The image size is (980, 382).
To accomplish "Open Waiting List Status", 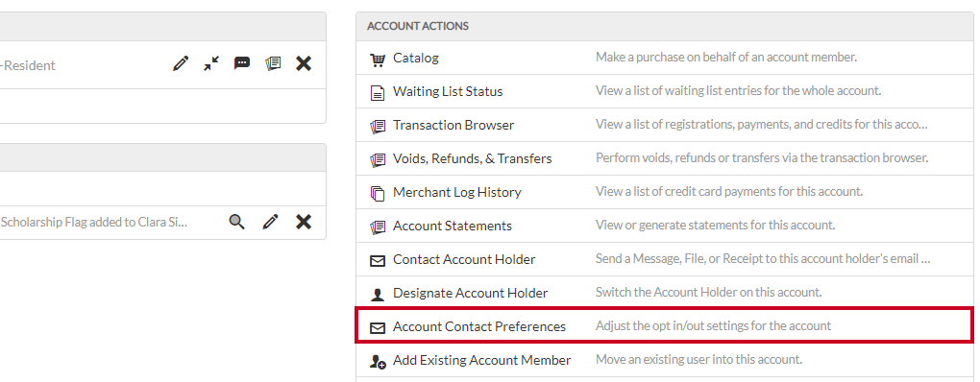I will pos(448,92).
